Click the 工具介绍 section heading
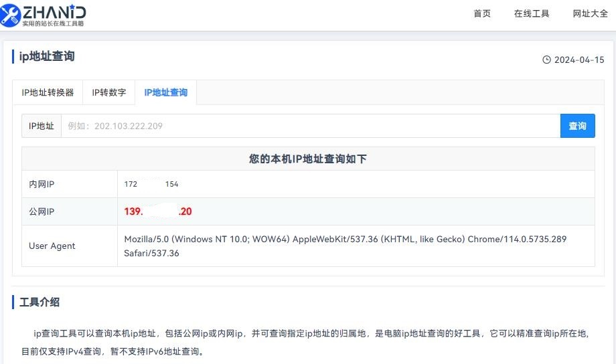The width and height of the screenshot is (616, 364). point(40,302)
